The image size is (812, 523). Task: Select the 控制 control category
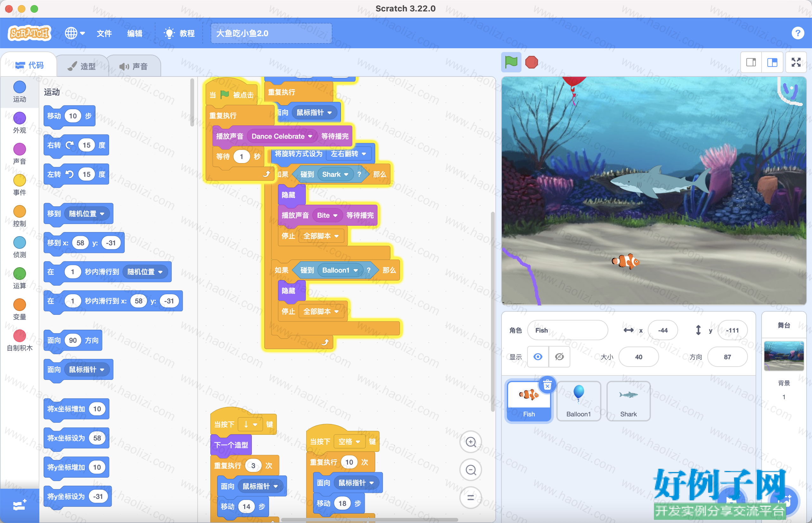coord(19,216)
